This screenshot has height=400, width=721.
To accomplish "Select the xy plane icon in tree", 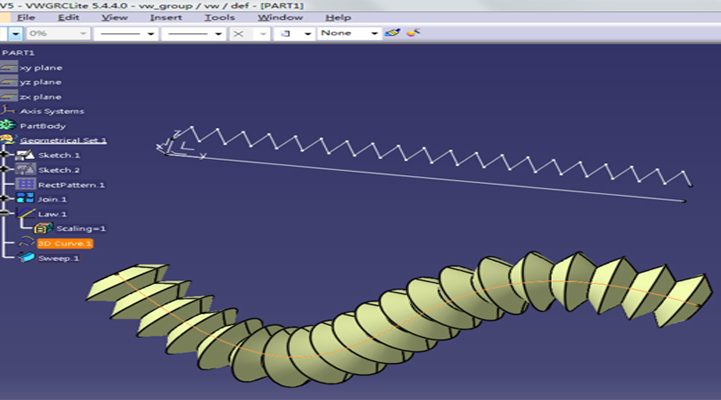I will 10,67.
